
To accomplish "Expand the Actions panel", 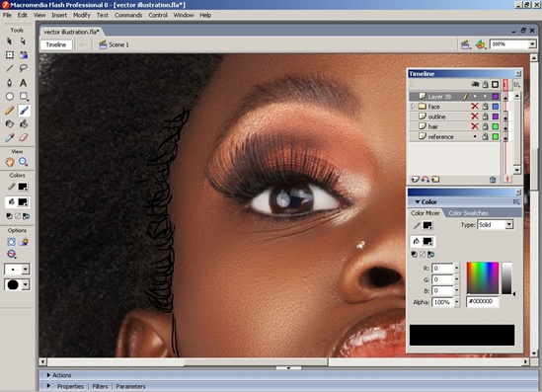I will tap(48, 375).
